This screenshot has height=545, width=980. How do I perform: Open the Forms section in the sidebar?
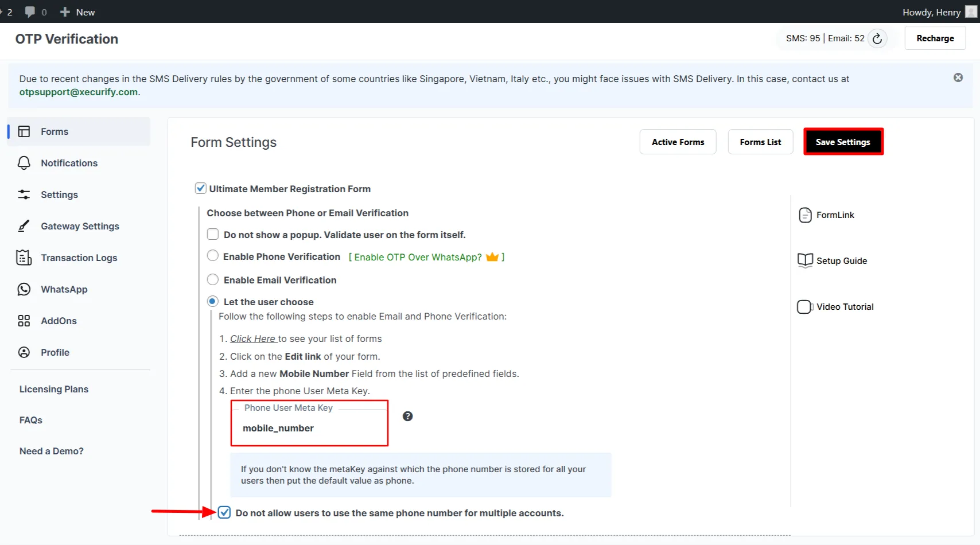[x=54, y=131]
